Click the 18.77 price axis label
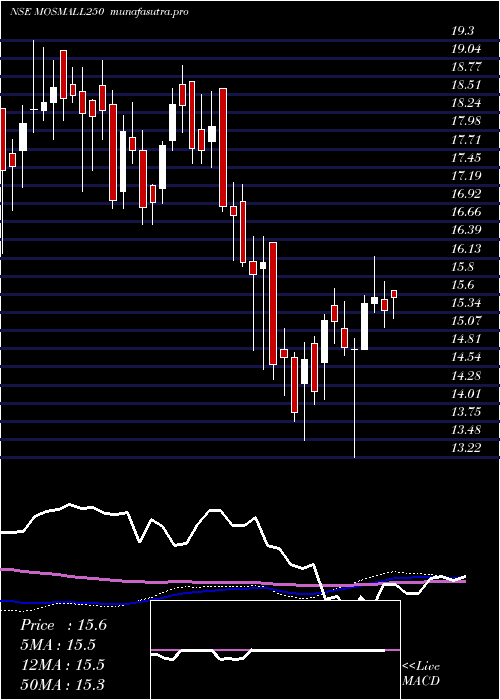This screenshot has width=500, height=700. [x=466, y=67]
